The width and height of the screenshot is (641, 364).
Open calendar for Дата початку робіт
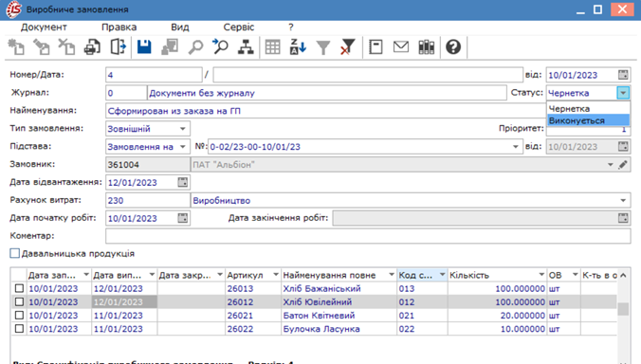(x=183, y=218)
